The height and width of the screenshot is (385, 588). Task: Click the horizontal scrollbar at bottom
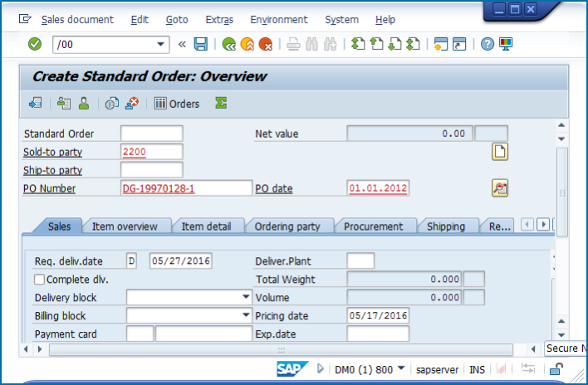282,350
